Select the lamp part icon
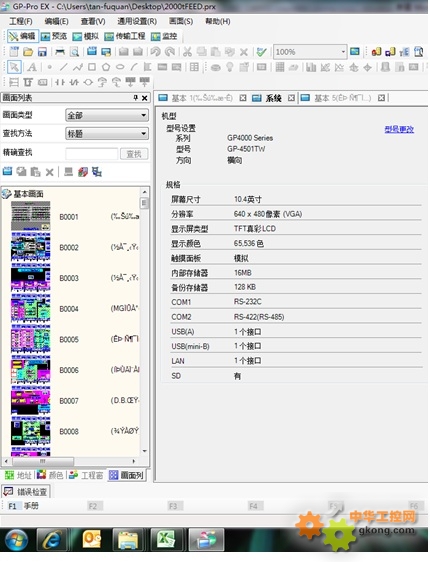 coord(230,67)
